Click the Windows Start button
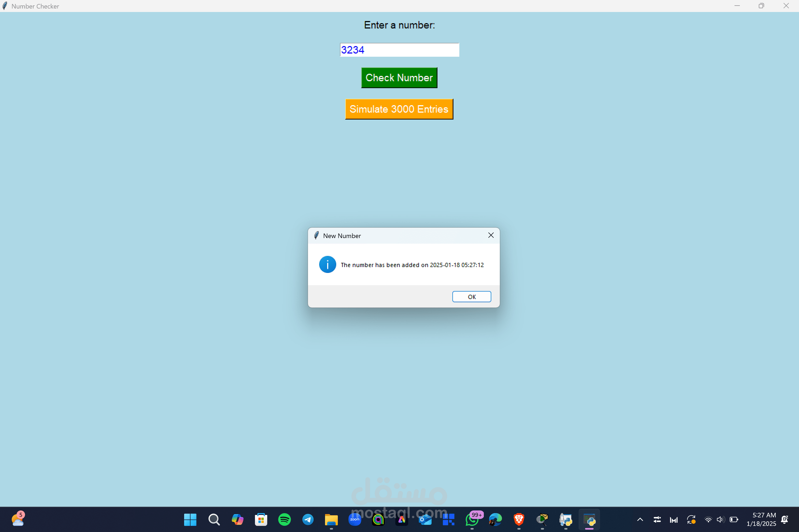799x532 pixels. [190, 519]
